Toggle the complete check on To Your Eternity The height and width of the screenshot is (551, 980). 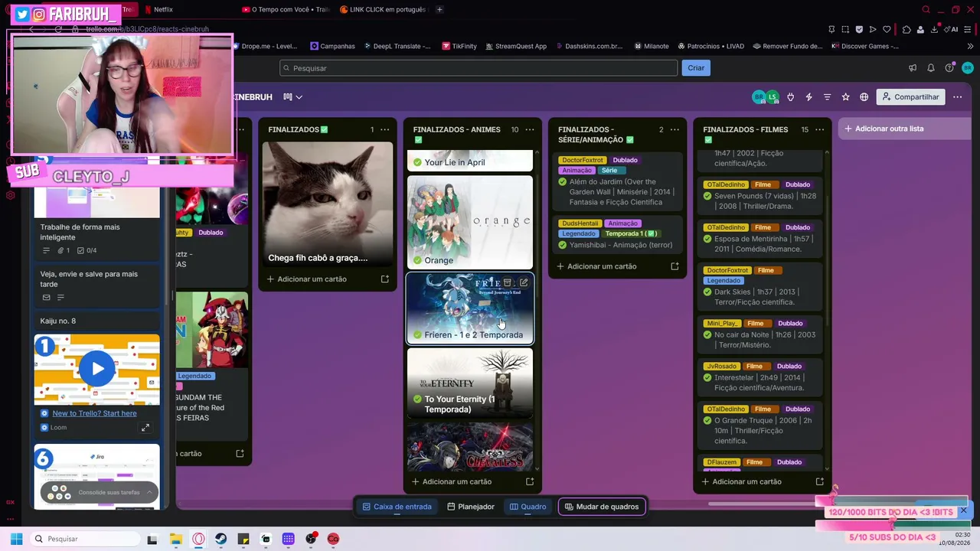coord(417,399)
